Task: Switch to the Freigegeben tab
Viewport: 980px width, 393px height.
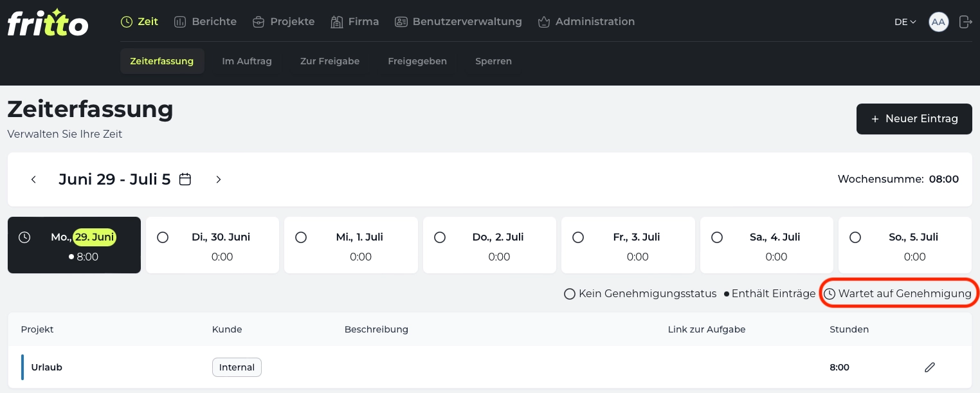Action: pyautogui.click(x=417, y=61)
